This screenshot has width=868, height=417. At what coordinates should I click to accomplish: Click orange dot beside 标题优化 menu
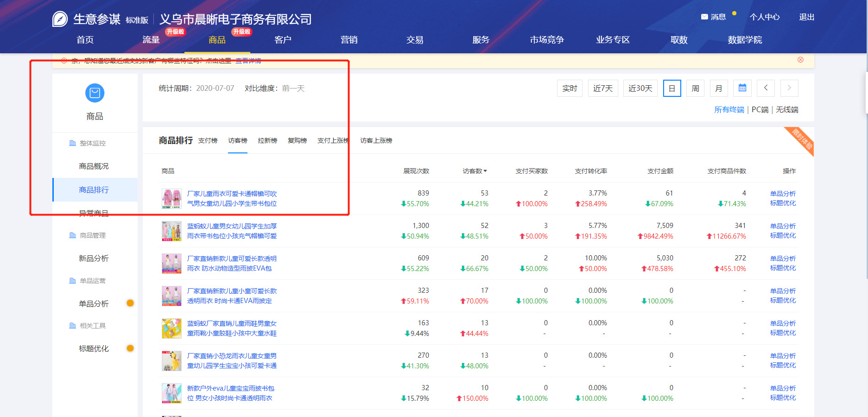[130, 348]
